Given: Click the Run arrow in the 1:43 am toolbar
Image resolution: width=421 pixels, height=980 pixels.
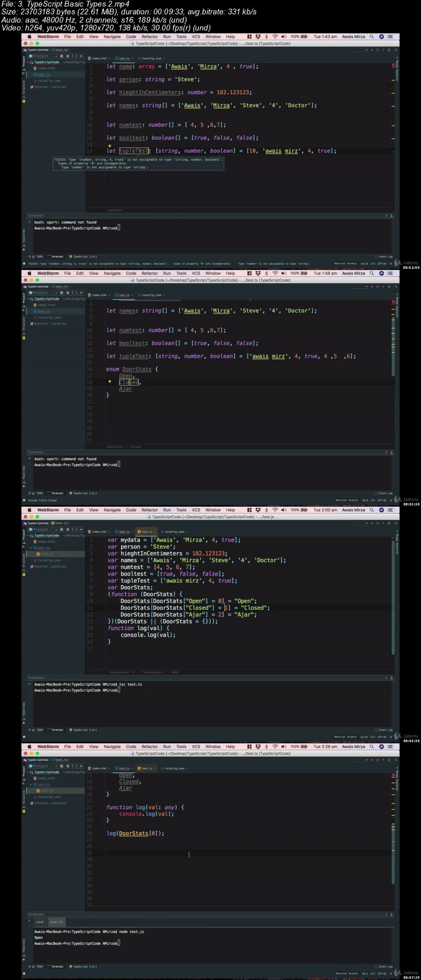Looking at the screenshot, I should pos(372,50).
